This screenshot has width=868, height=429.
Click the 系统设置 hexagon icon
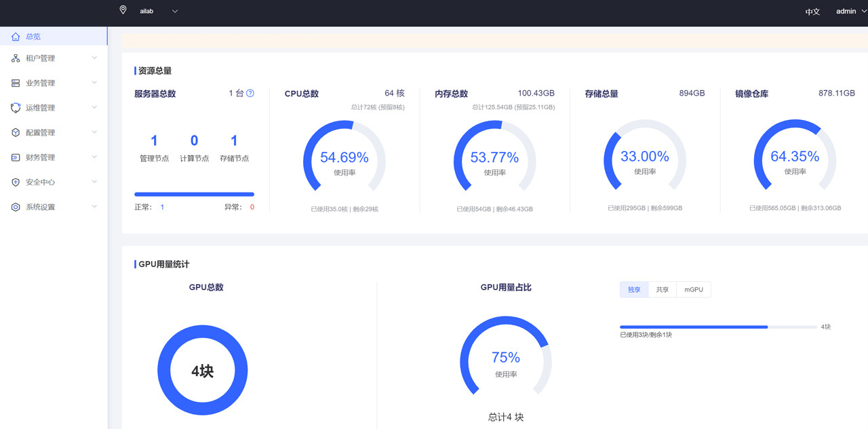point(16,207)
